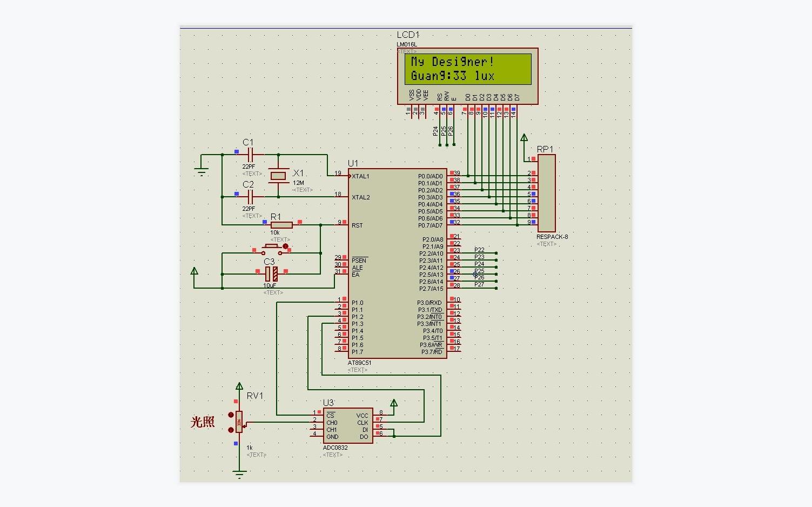Click the RESPACK-8 part name label

tap(552, 237)
